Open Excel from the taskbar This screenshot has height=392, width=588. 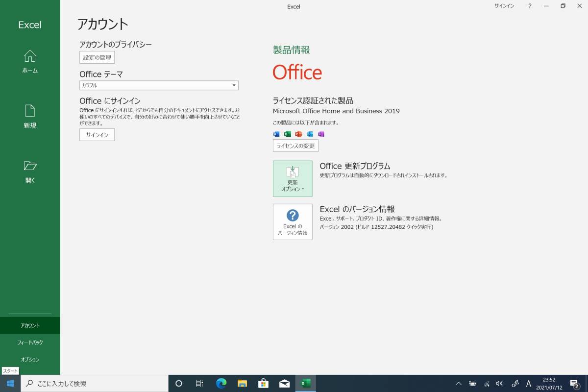click(305, 384)
